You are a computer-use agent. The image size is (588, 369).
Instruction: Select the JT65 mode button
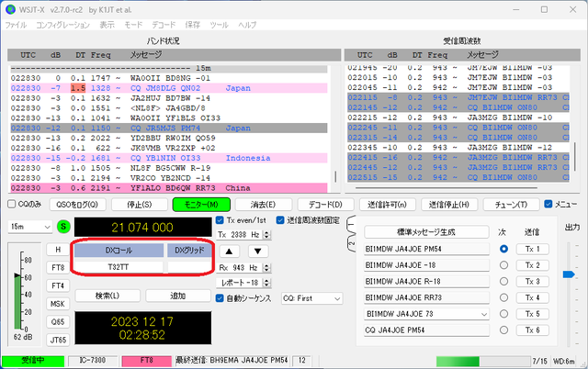58,341
